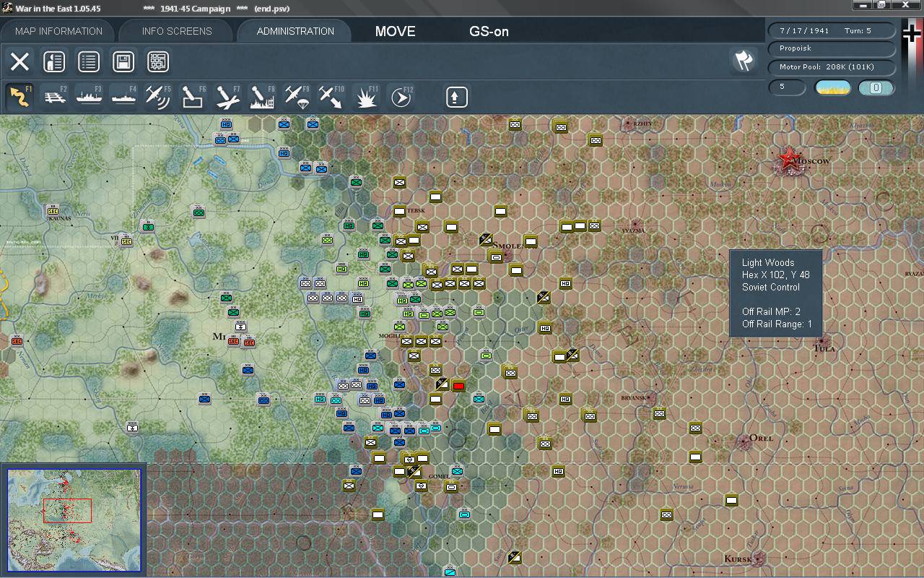Select the F6 bomb unit icon

[193, 97]
